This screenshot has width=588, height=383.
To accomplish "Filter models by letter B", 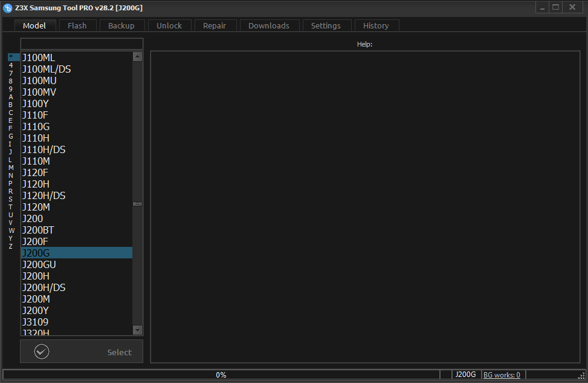I will point(11,105).
